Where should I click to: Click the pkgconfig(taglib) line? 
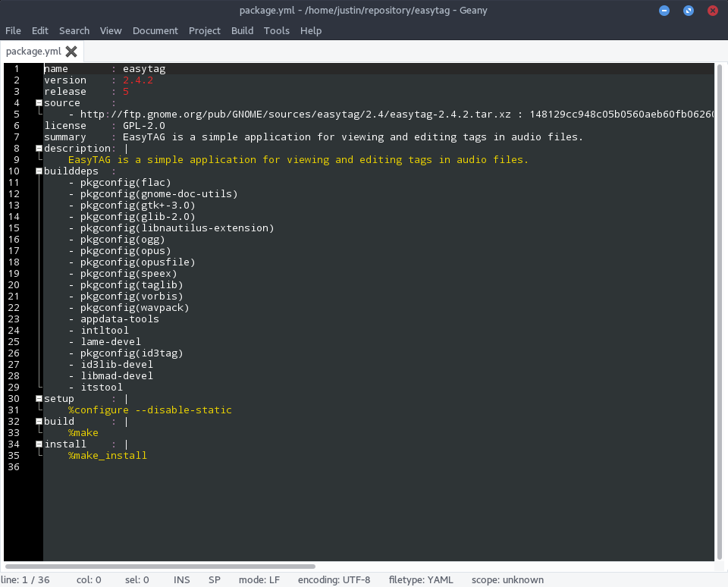131,285
